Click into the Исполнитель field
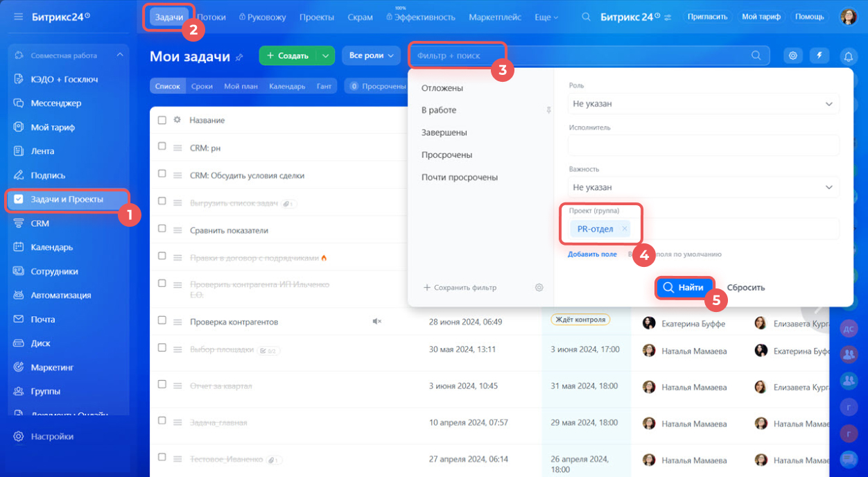868x477 pixels. pyautogui.click(x=704, y=146)
